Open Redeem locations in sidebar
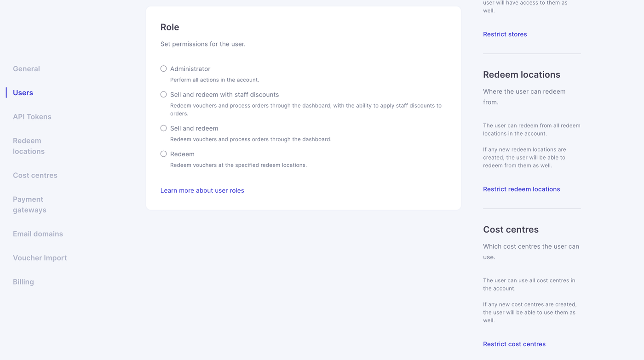Image resolution: width=644 pixels, height=360 pixels. tap(29, 146)
